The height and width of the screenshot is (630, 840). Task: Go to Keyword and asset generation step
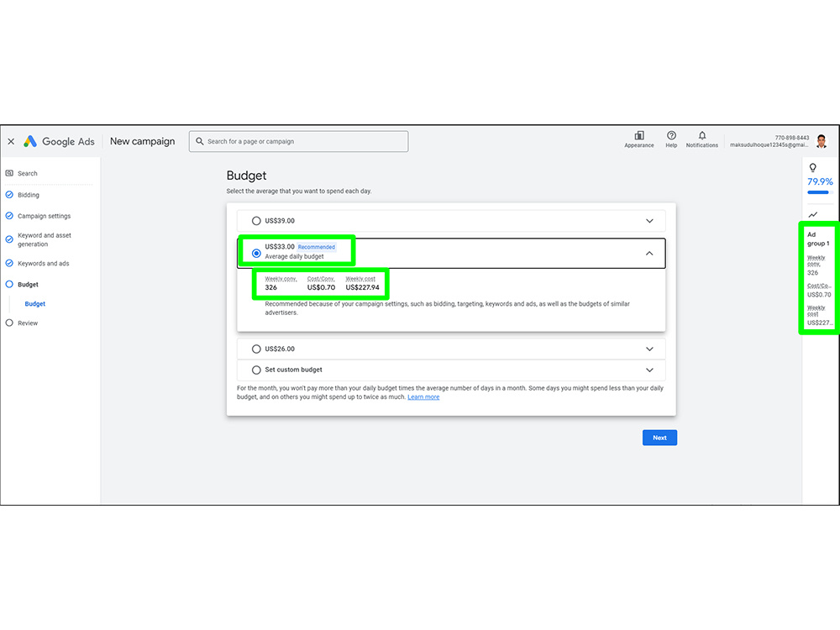44,239
